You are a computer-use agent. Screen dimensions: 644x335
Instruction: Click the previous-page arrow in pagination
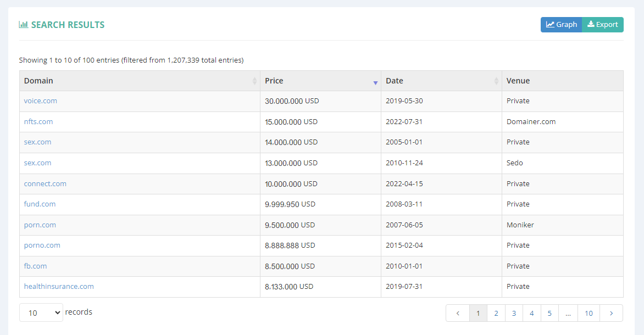[458, 312]
